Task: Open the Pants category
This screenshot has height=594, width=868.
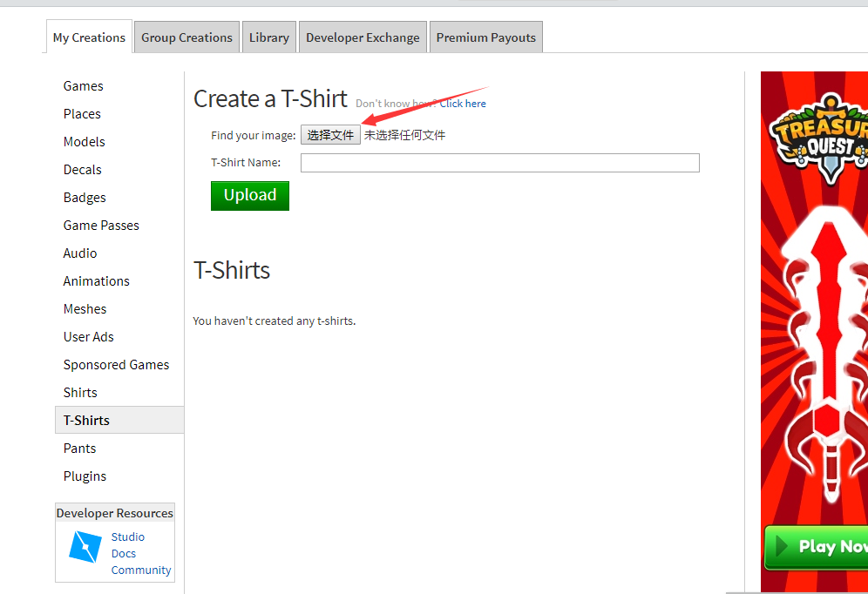Action: [79, 449]
